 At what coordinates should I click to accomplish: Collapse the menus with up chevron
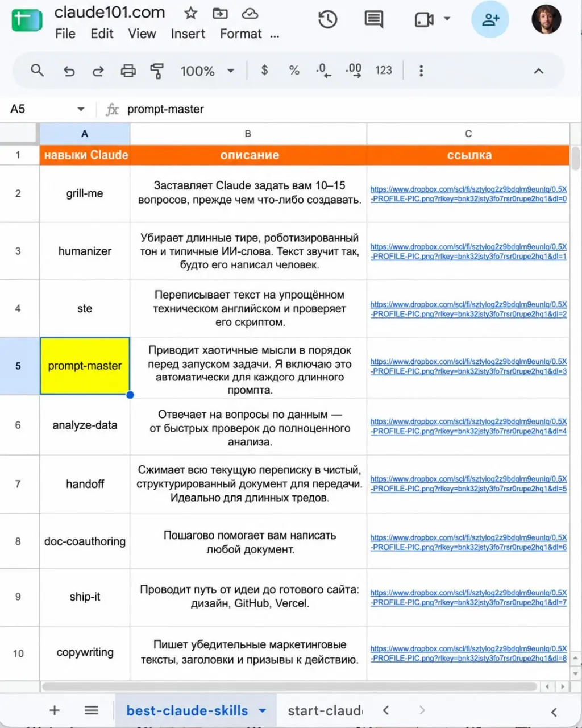pyautogui.click(x=539, y=71)
